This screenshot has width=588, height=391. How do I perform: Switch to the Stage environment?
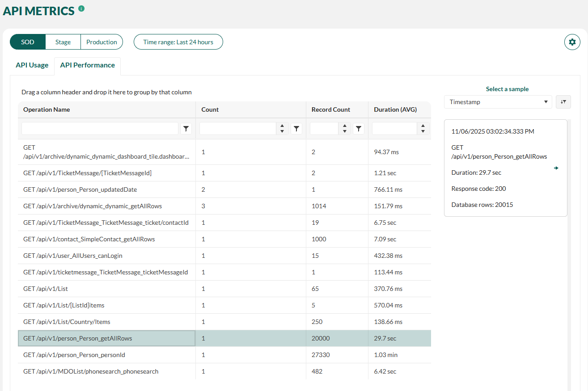click(x=63, y=42)
